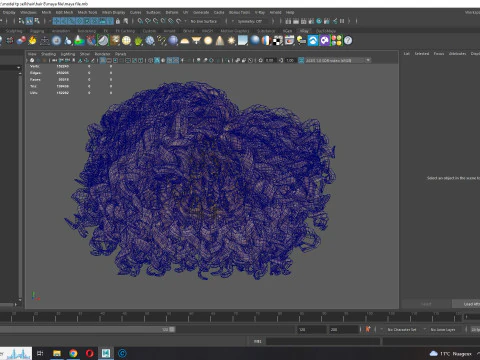Click the flame V-Ray shelf icon
The image size is (480, 360).
(x=32, y=41)
